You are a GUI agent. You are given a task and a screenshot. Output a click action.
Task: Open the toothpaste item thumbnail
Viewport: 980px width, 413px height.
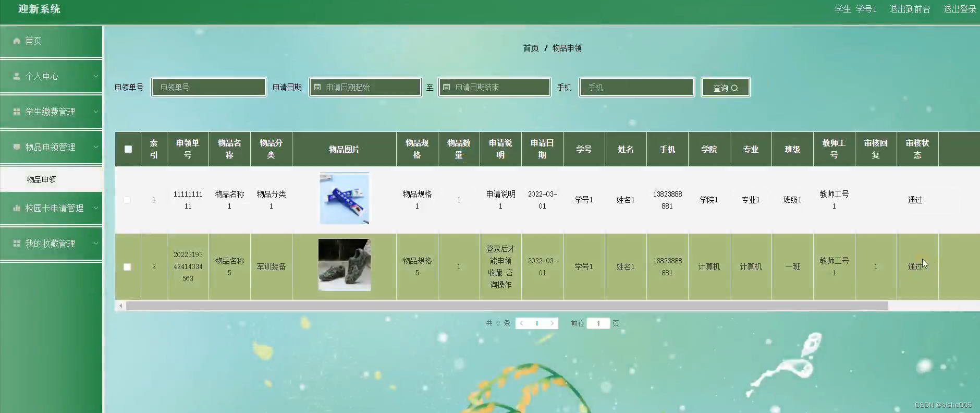[x=344, y=199]
